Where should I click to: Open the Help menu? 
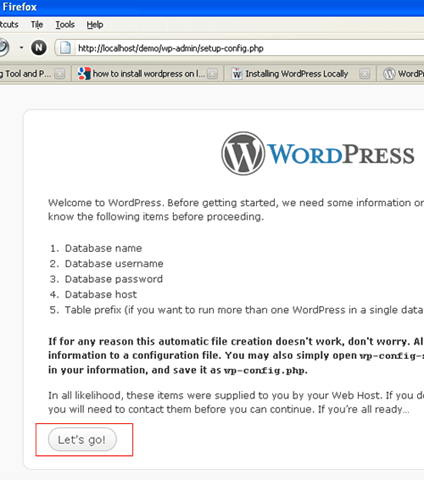click(x=95, y=25)
